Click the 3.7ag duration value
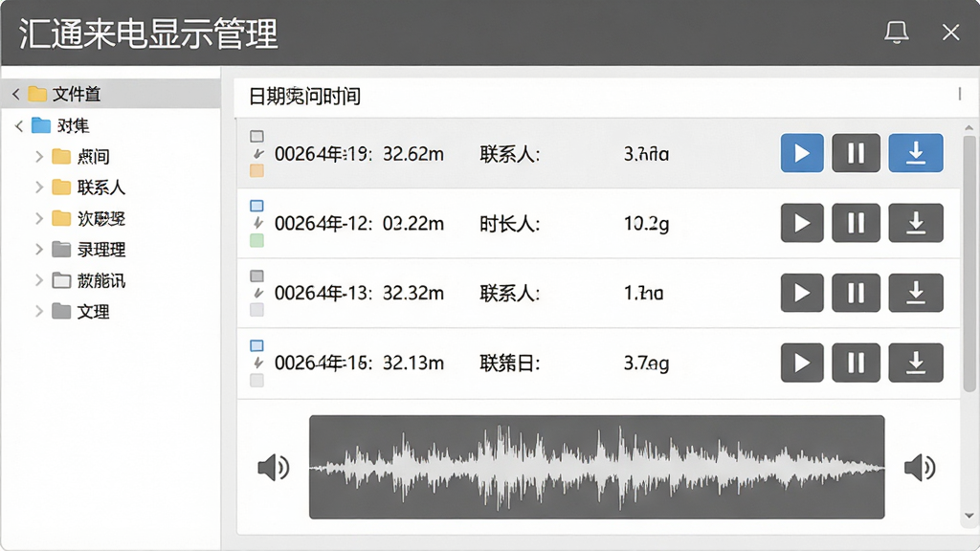The height and width of the screenshot is (551, 980). point(646,363)
